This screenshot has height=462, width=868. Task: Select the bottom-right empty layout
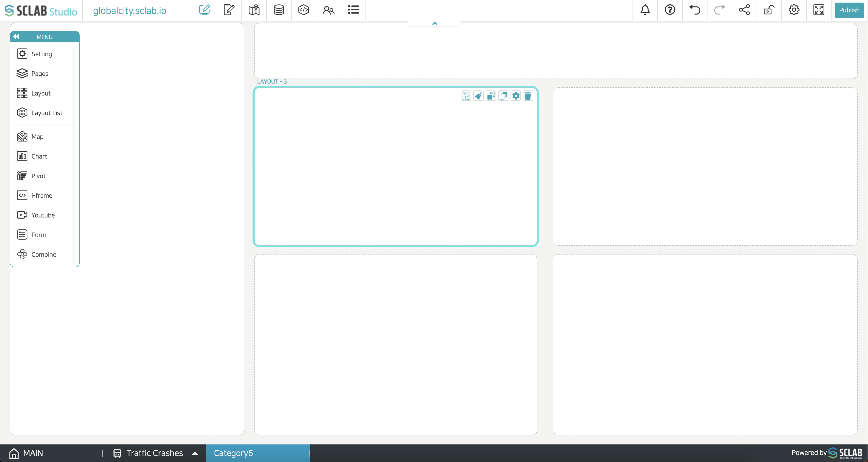pyautogui.click(x=705, y=344)
